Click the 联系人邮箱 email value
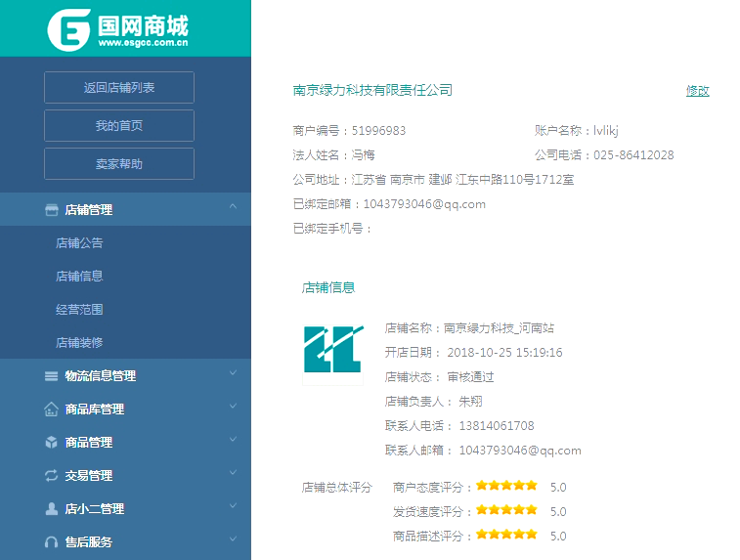Viewport: 740px width, 560px height. click(520, 451)
